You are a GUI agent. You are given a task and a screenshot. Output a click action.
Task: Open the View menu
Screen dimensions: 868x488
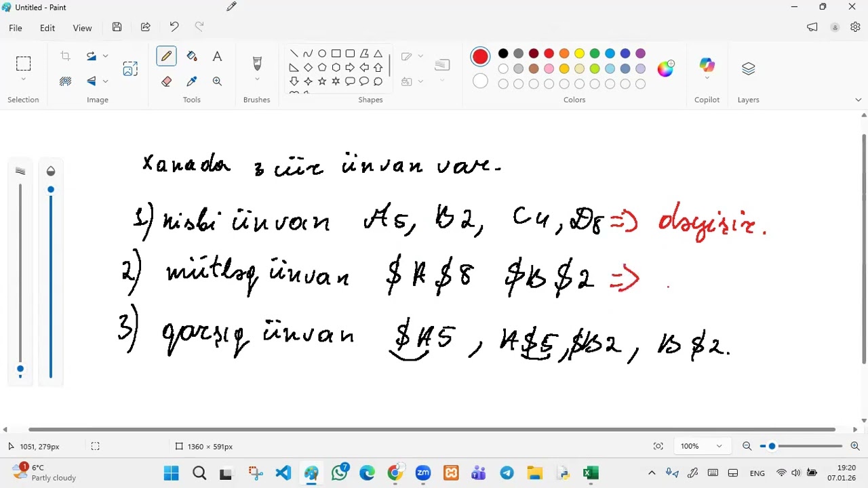point(82,28)
